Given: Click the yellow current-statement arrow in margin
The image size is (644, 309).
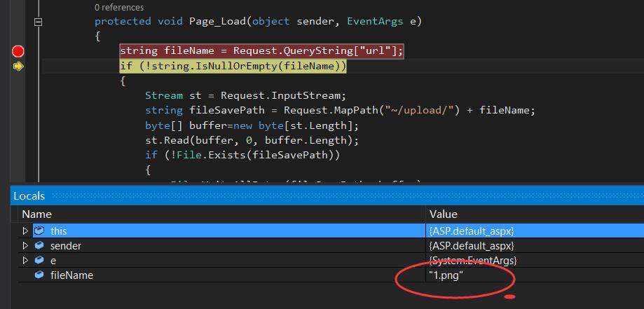Looking at the screenshot, I should pyautogui.click(x=18, y=66).
